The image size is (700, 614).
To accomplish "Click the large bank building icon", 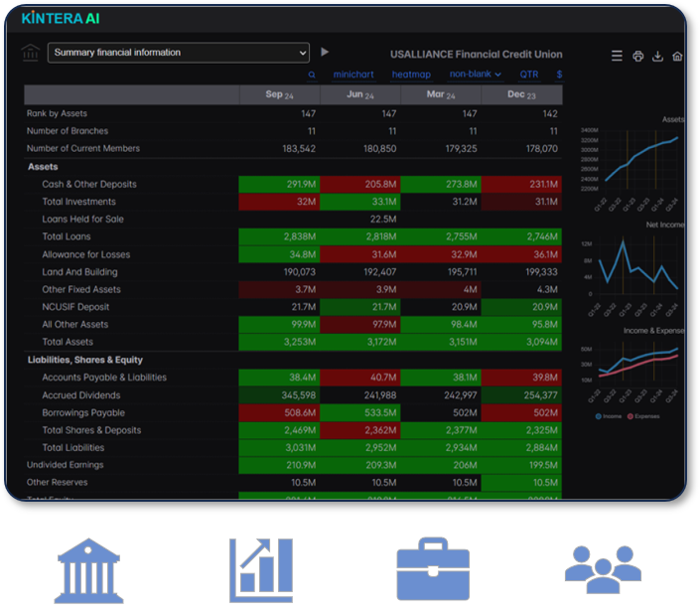I will (x=88, y=570).
